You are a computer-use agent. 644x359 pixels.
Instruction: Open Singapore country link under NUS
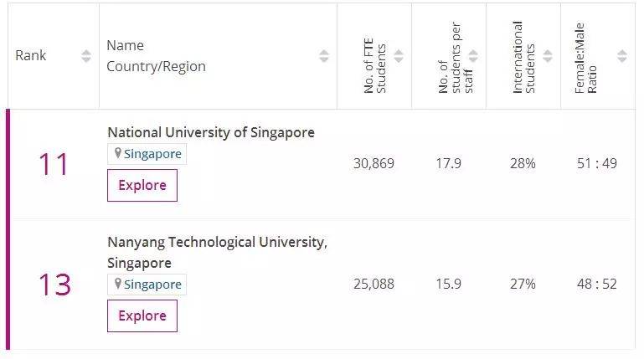[x=152, y=154]
